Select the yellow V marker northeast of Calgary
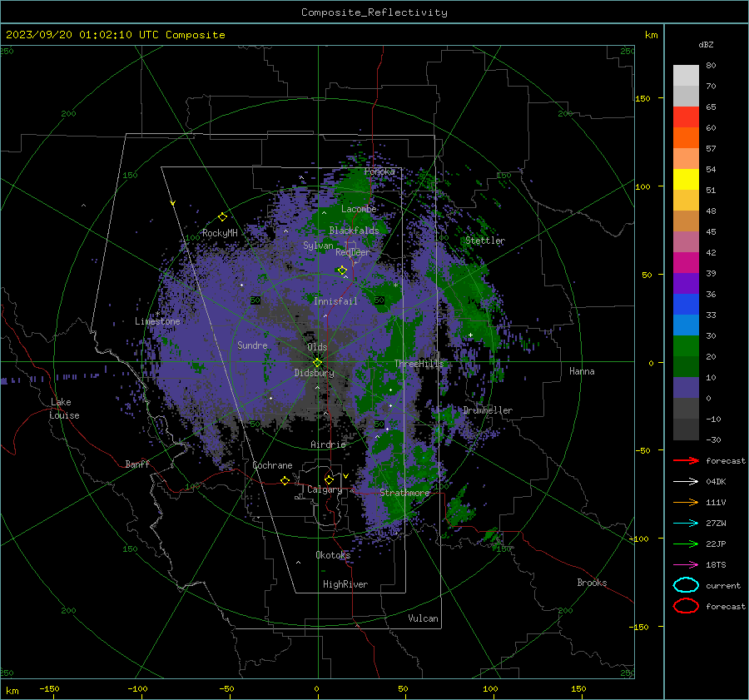 [x=345, y=476]
